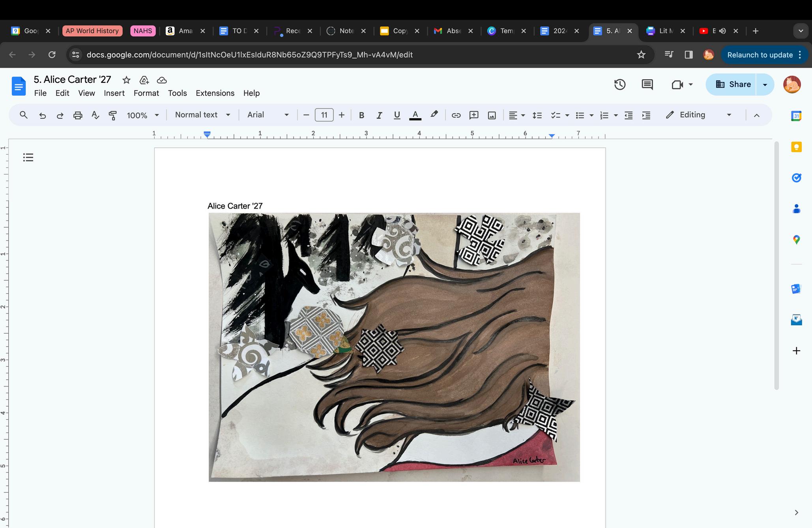Screen dimensions: 812x528
Task: Click the insert image toolbar icon
Action: (492, 115)
